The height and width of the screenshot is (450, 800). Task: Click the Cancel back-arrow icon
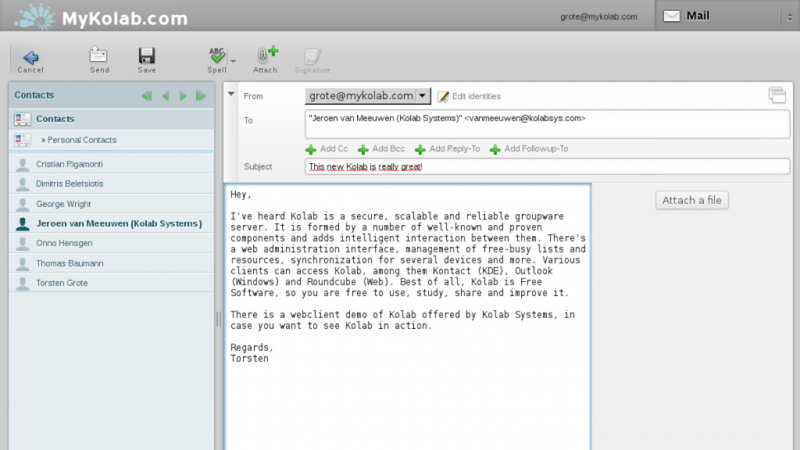pos(31,57)
